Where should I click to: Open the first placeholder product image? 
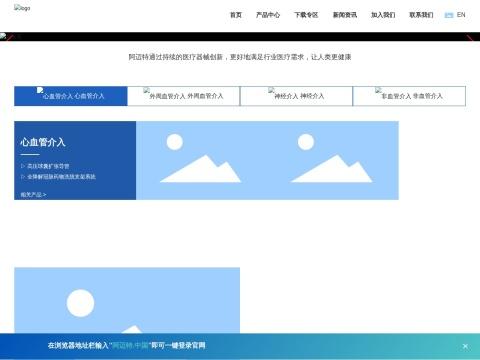coord(201,160)
